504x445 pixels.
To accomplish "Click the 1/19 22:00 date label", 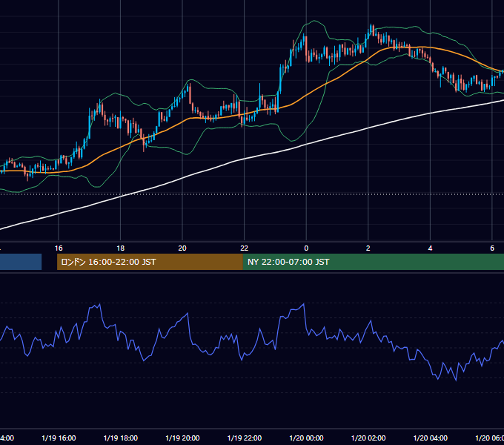I will coord(245,438).
